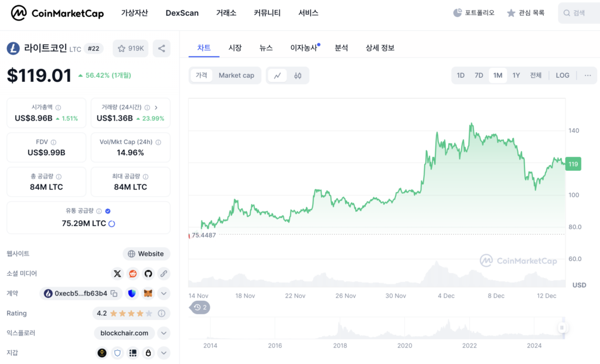Open the shield wallet icon
Image resolution: width=600 pixels, height=364 pixels.
(117, 353)
